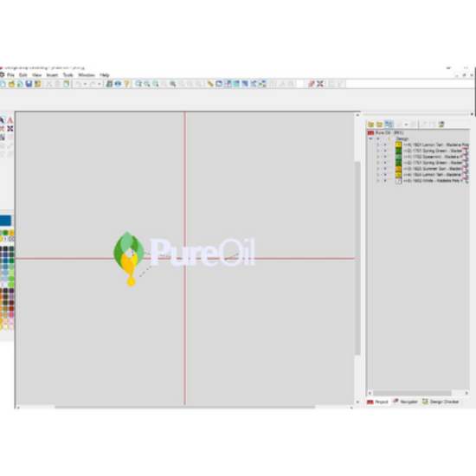Image resolution: width=476 pixels, height=476 pixels.
Task: Switch to the Navigator tab
Action: [405, 402]
